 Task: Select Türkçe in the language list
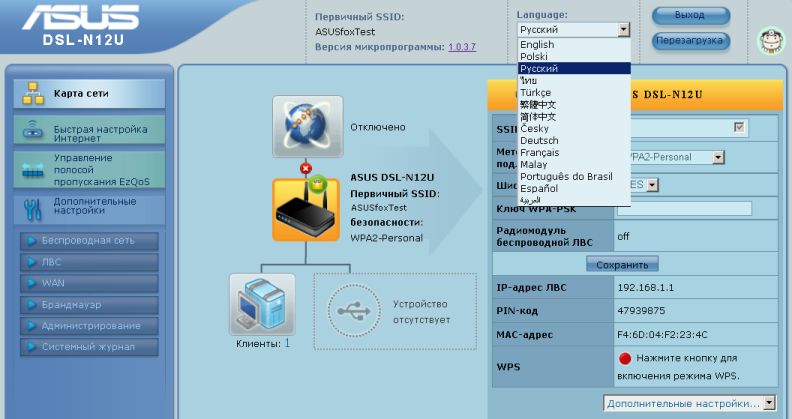click(x=574, y=92)
